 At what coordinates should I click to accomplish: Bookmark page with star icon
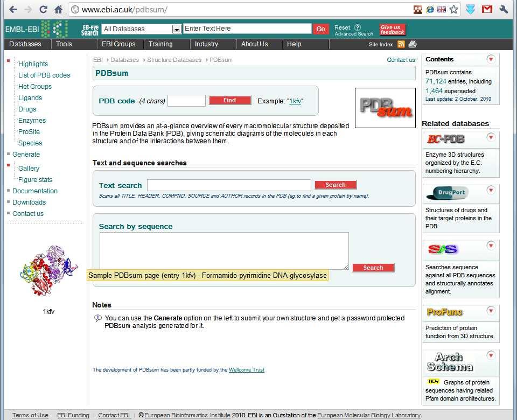[453, 9]
